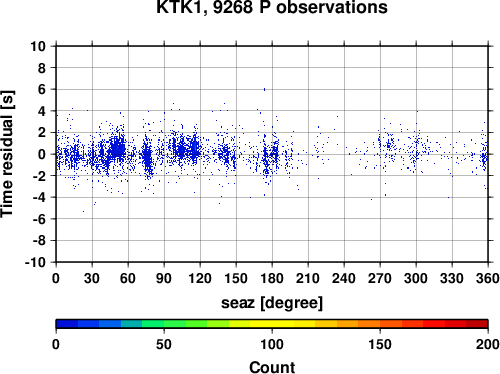The width and height of the screenshot is (500, 374).
Task: Select the dark red colorbar segment near 200
Action: click(477, 324)
